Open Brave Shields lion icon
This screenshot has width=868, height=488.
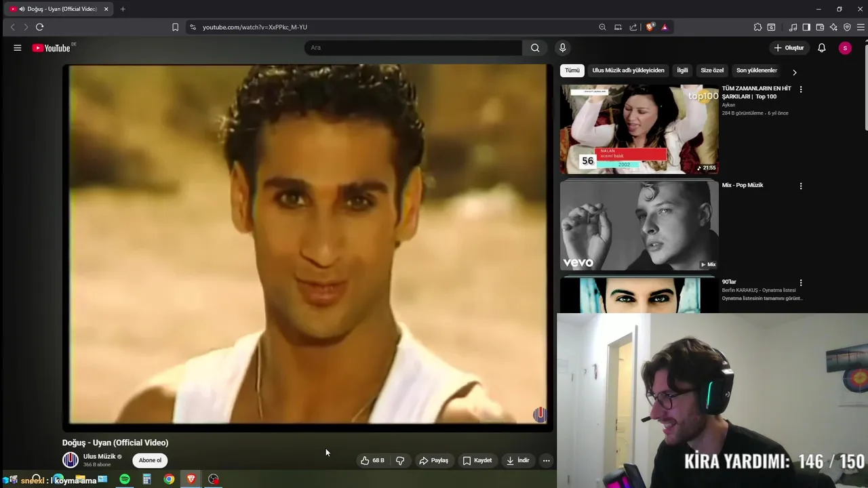pos(650,27)
